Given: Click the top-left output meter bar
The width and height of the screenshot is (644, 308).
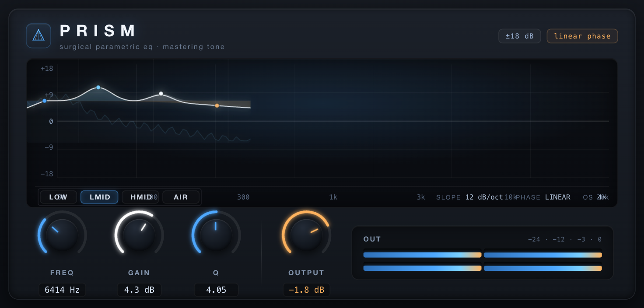Looking at the screenshot, I should (x=422, y=255).
